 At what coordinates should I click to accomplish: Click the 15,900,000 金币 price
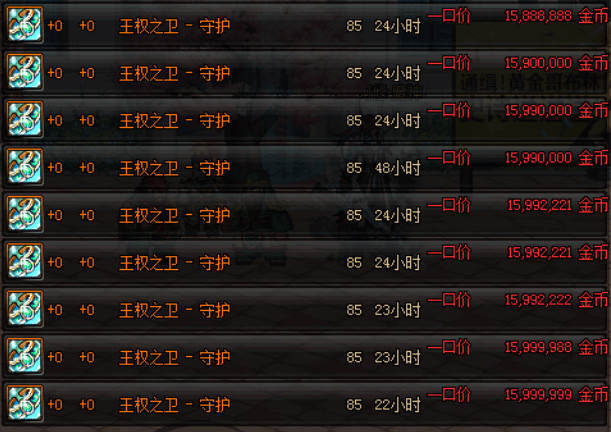click(556, 63)
